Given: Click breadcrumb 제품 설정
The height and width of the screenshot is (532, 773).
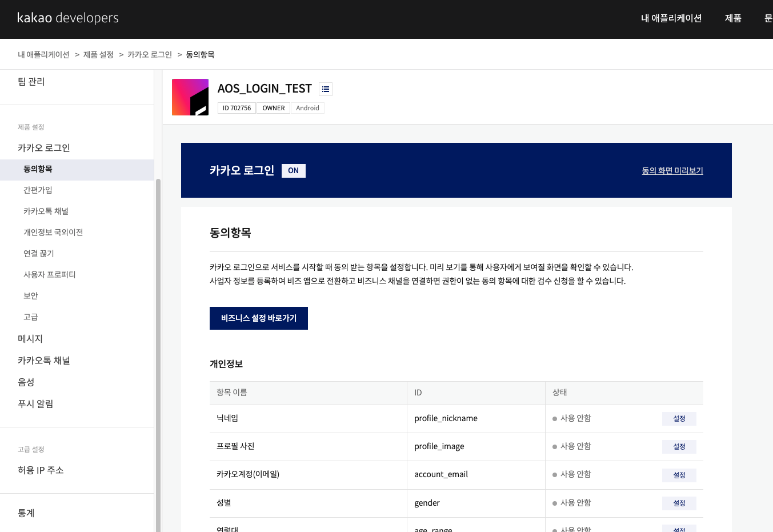Looking at the screenshot, I should [x=98, y=55].
